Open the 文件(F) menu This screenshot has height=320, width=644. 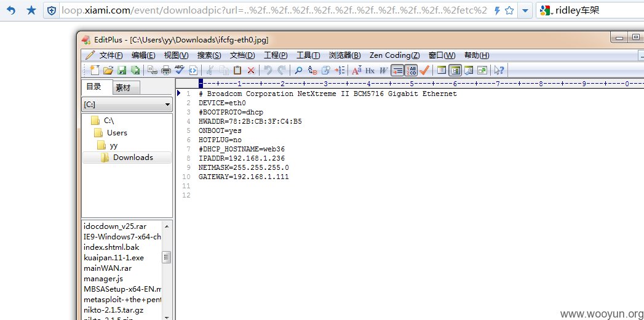(x=111, y=55)
